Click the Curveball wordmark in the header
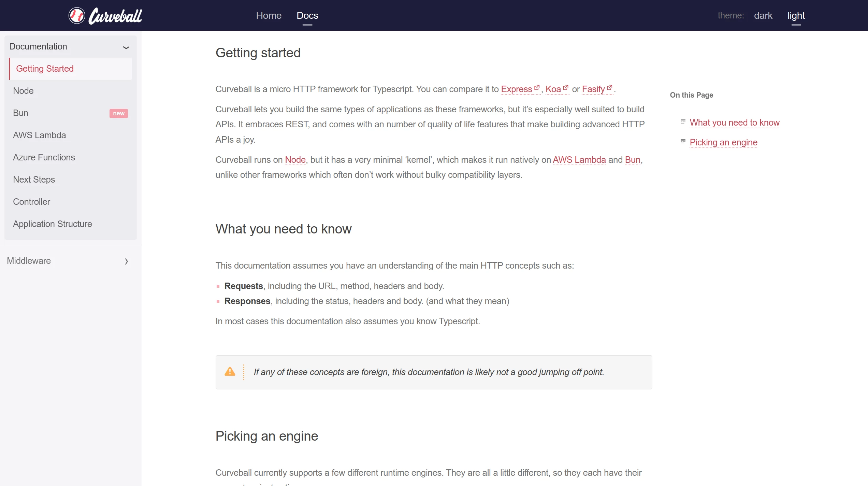868x486 pixels. tap(115, 16)
